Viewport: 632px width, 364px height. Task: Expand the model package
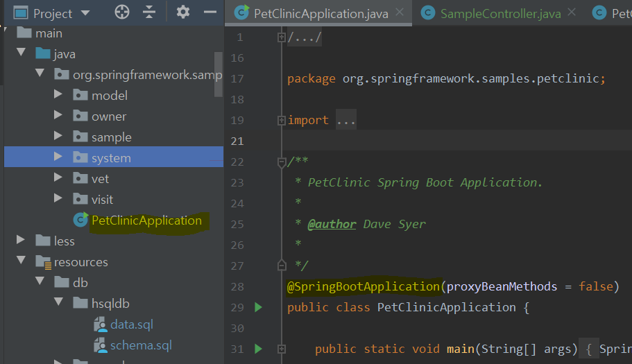(58, 94)
